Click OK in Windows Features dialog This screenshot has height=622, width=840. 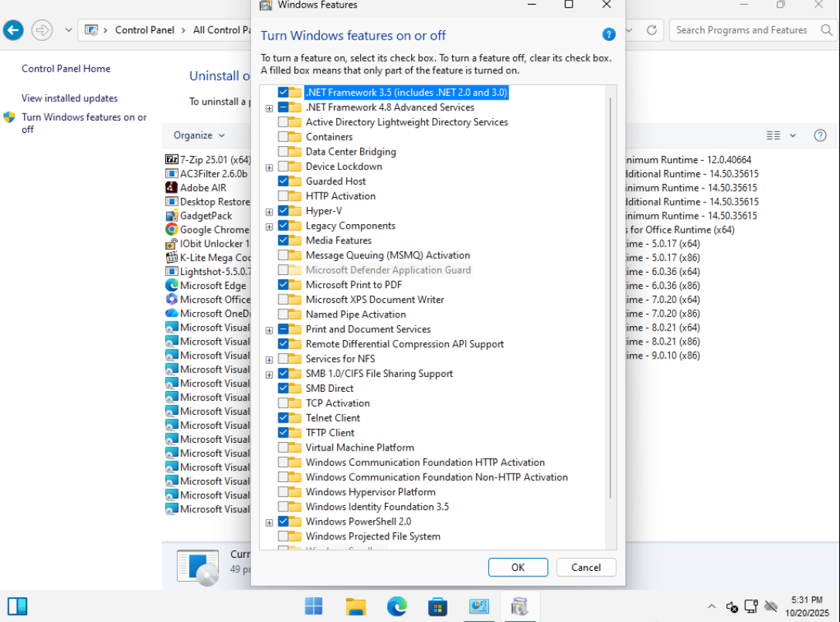[x=518, y=567]
